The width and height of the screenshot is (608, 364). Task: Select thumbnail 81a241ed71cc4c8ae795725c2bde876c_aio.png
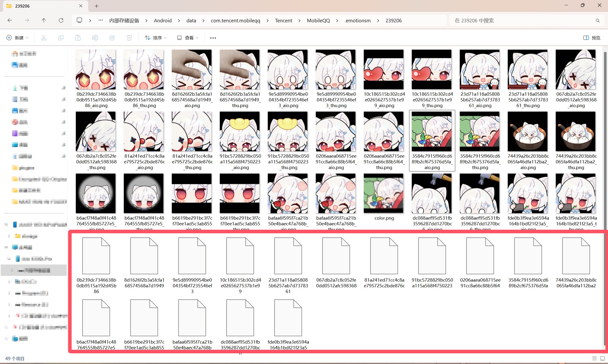coord(144,141)
